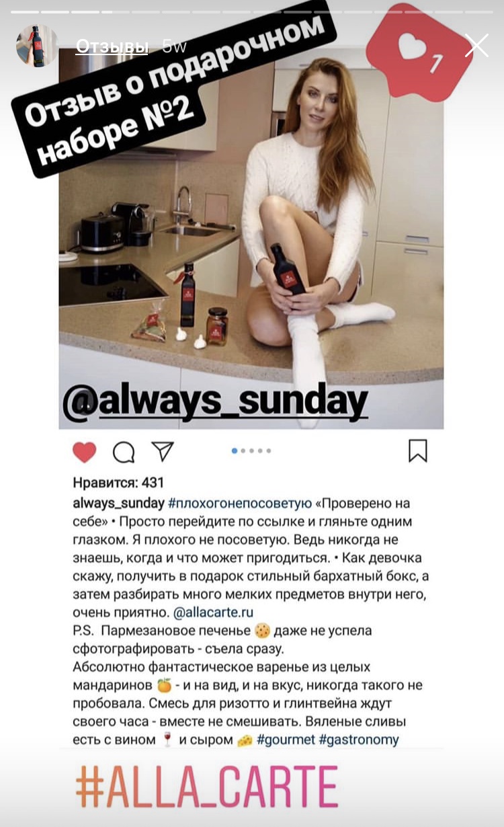504x827 pixels.
Task: Tap the red heart like icon
Action: click(85, 452)
